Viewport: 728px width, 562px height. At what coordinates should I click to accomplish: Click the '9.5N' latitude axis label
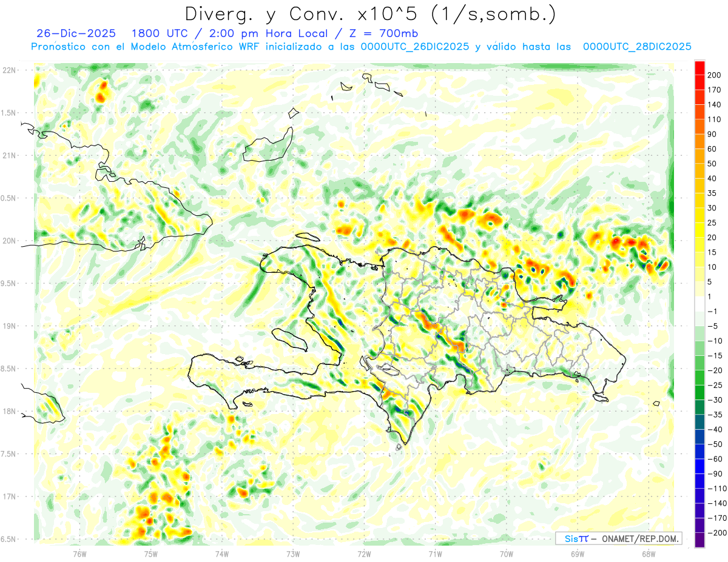[8, 283]
